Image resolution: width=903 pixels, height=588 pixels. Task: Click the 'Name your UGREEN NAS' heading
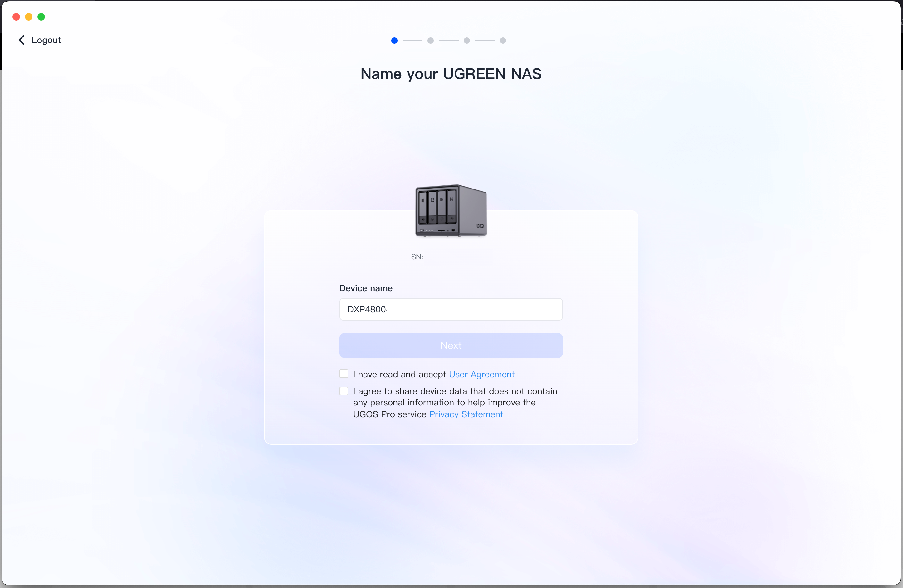[x=451, y=74]
